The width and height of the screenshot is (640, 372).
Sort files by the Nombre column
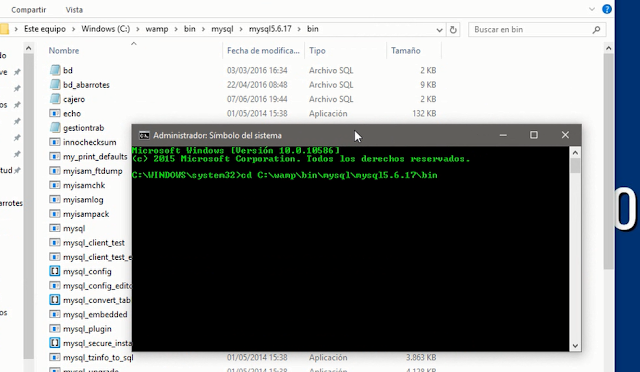click(64, 51)
